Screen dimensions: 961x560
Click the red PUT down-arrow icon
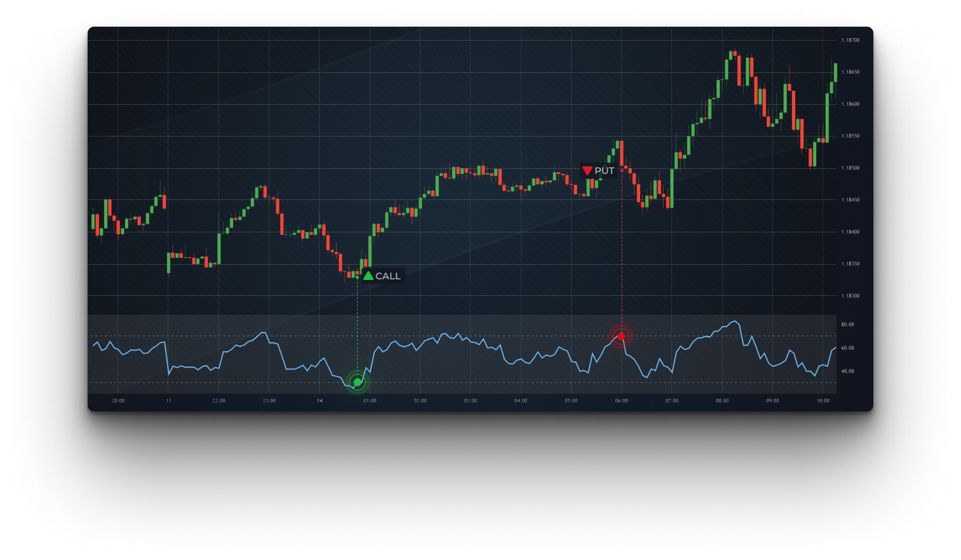(x=588, y=171)
